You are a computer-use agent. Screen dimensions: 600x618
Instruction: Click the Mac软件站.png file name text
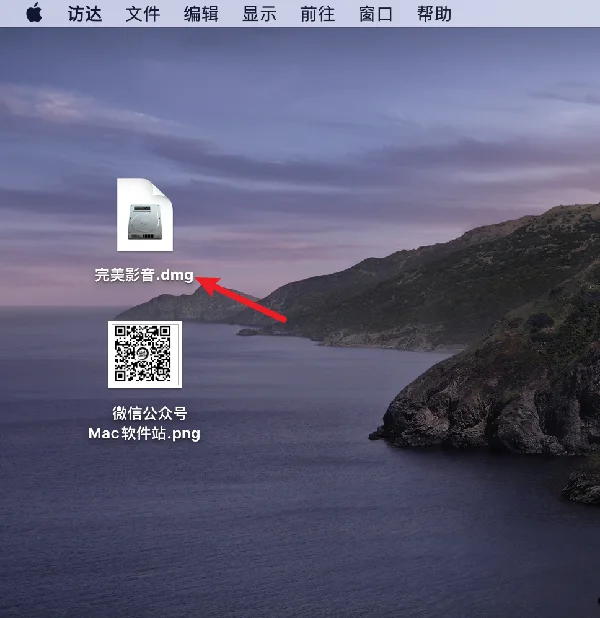[x=144, y=433]
